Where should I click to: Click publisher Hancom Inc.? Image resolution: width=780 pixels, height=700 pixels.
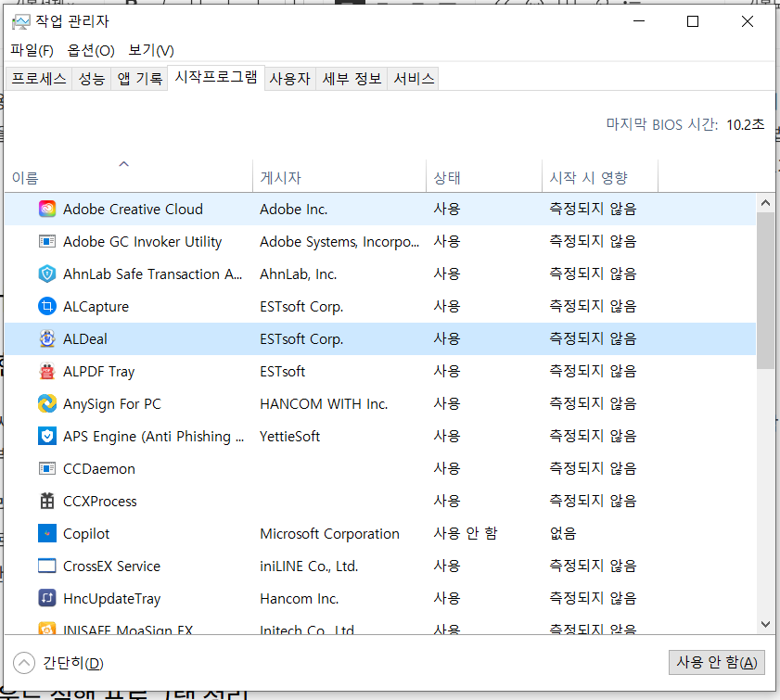pos(299,599)
